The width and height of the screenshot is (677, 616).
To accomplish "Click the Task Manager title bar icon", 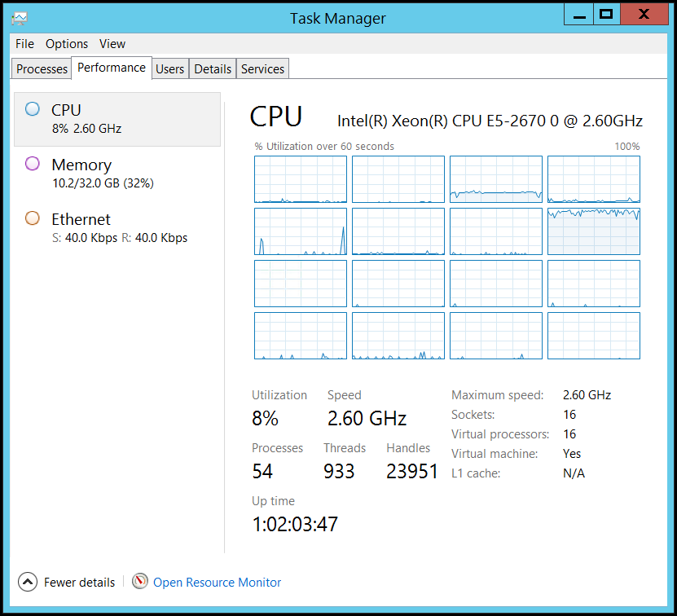I will click(x=20, y=18).
